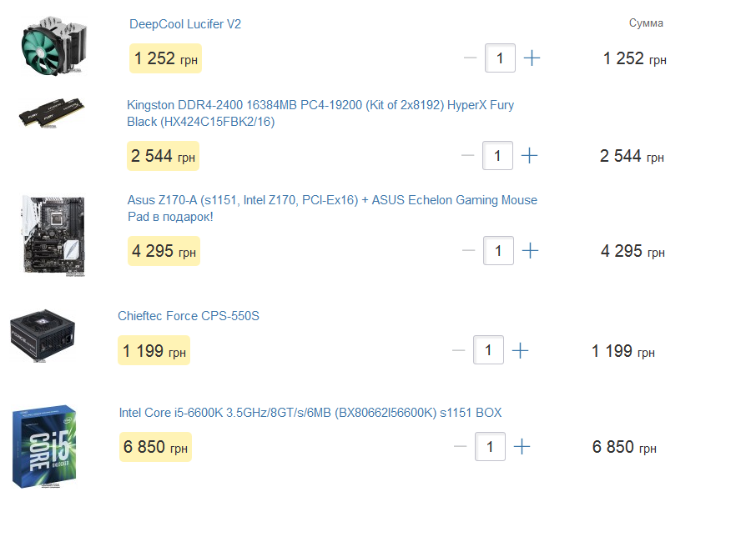The height and width of the screenshot is (552, 756).
Task: Click Intel Core i5 box thumbnail
Action: 46,447
